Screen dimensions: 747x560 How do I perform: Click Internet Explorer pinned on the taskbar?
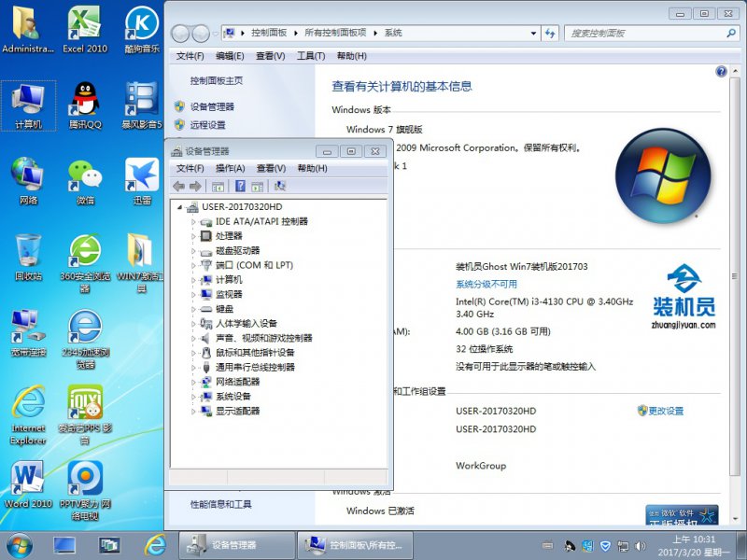pos(156,546)
